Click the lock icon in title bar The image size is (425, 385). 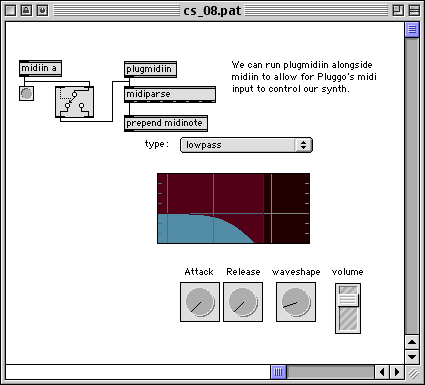pos(26,11)
